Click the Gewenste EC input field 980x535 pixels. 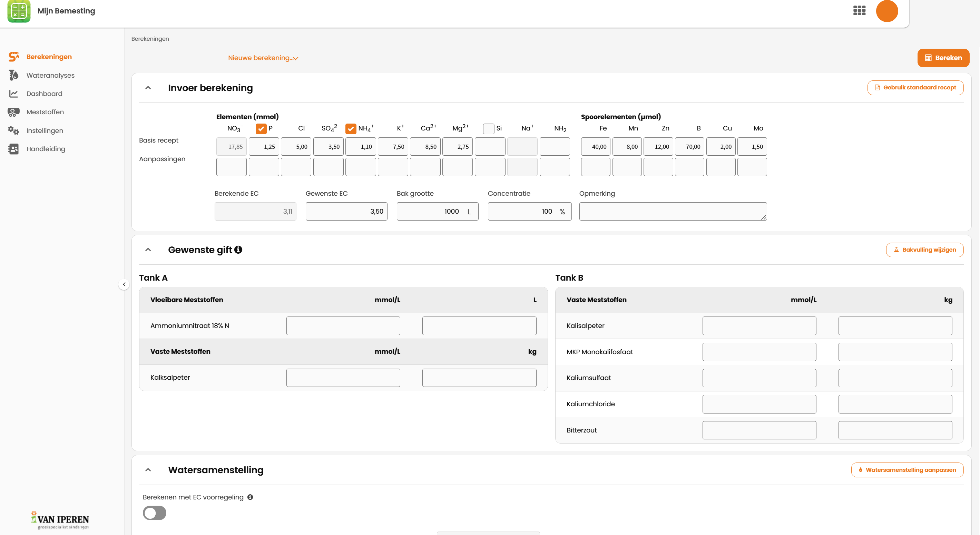coord(346,211)
